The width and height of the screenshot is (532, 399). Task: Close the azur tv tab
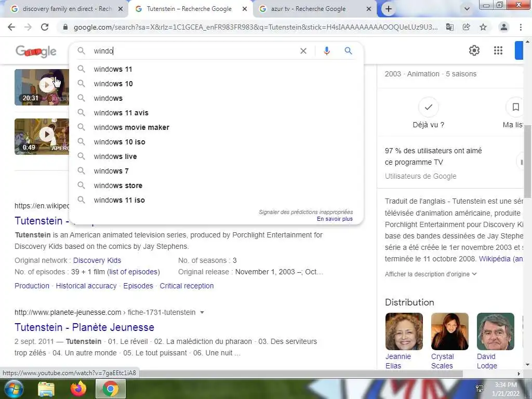369,9
